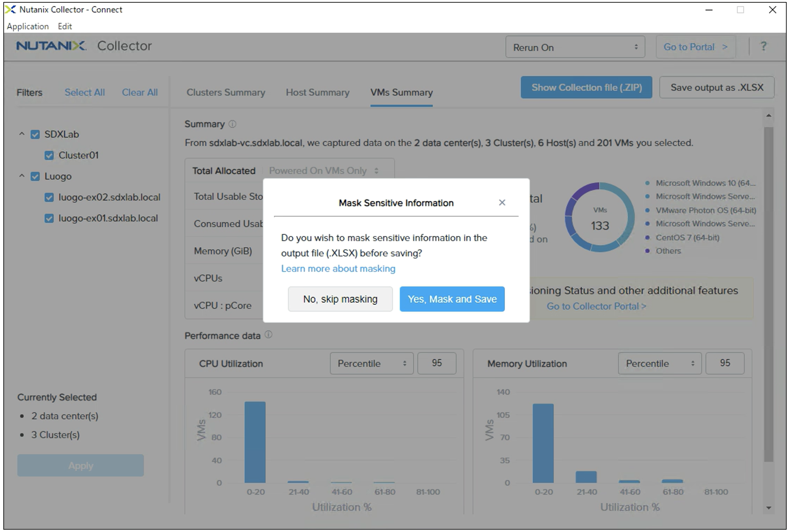Open Memory Utilization Percentile dropdown
The height and width of the screenshot is (532, 790).
pos(660,363)
